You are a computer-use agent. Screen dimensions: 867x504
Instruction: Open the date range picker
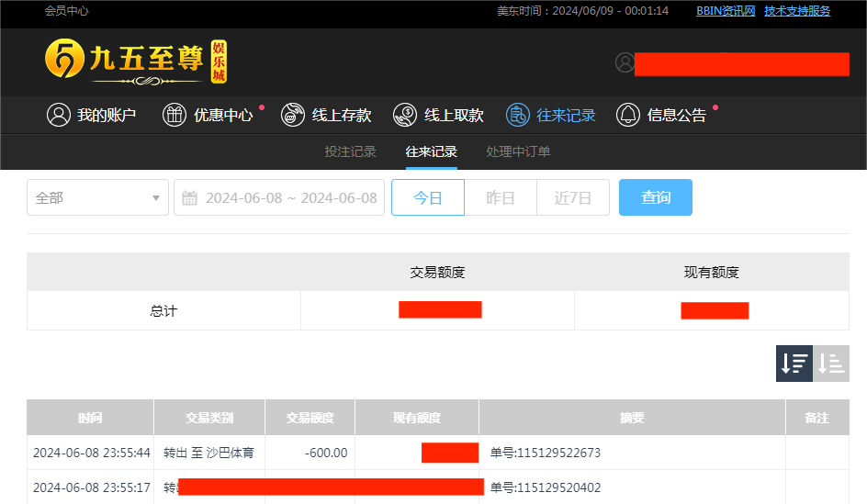pyautogui.click(x=279, y=197)
